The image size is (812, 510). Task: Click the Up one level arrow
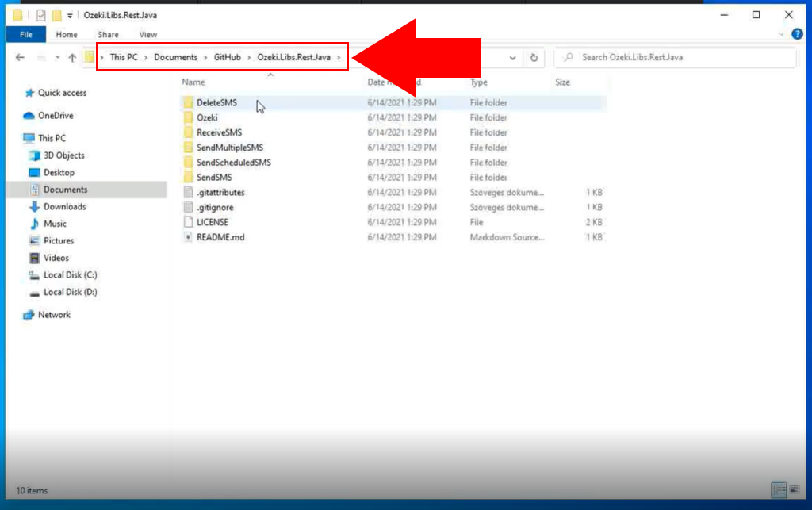(x=72, y=58)
